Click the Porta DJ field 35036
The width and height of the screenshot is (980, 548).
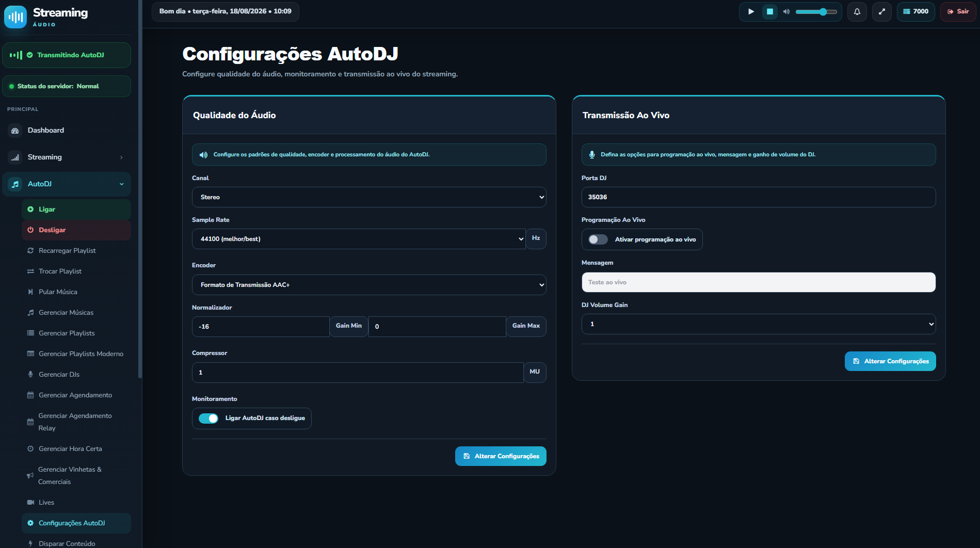pos(759,197)
